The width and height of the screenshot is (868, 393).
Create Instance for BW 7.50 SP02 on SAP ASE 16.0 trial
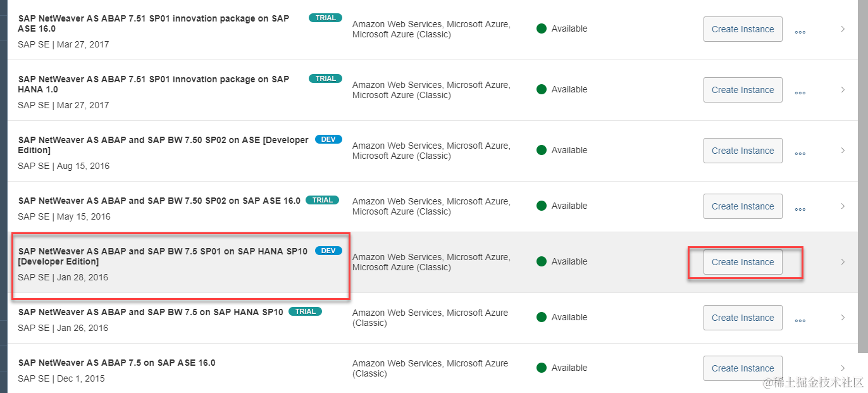tap(743, 206)
